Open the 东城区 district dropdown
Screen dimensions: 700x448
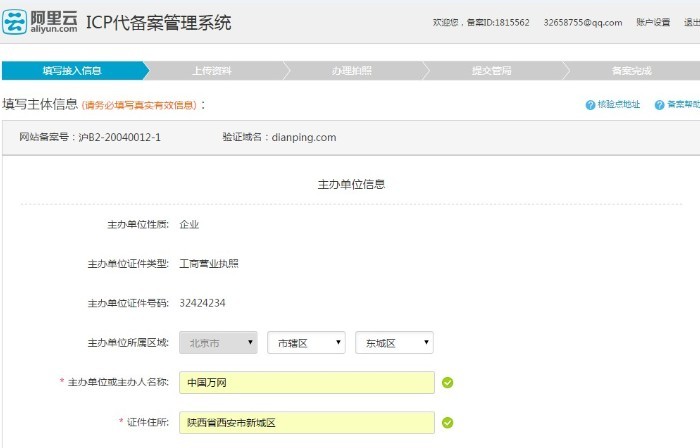[394, 343]
